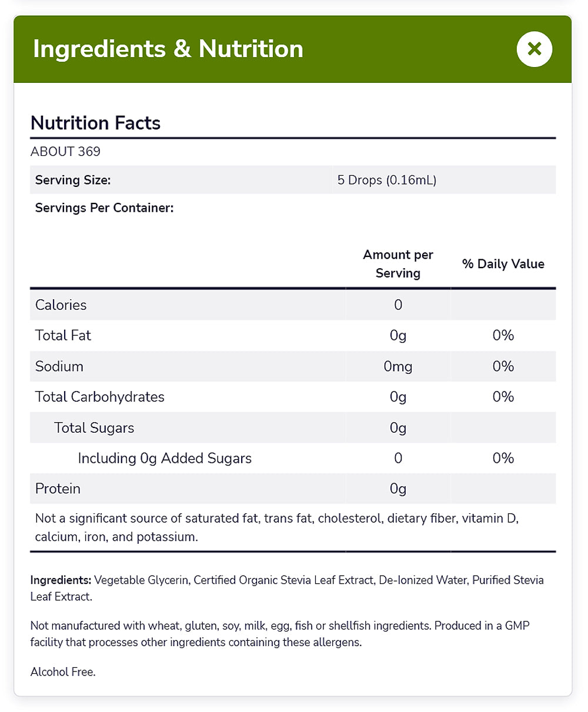The height and width of the screenshot is (712, 588).
Task: Click the Total Fat row label
Action: tap(63, 335)
